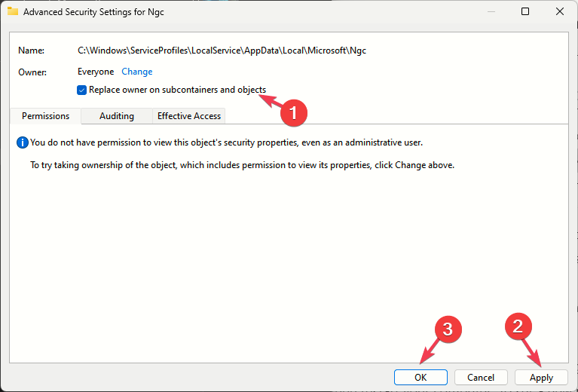The width and height of the screenshot is (578, 392).
Task: Click the red circle numbered 3
Action: 448,329
